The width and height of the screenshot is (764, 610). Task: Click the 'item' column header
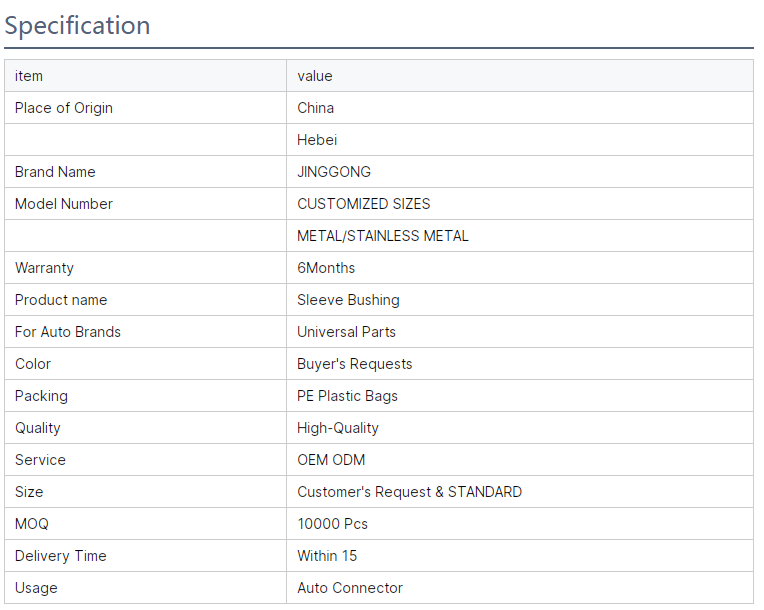point(29,76)
